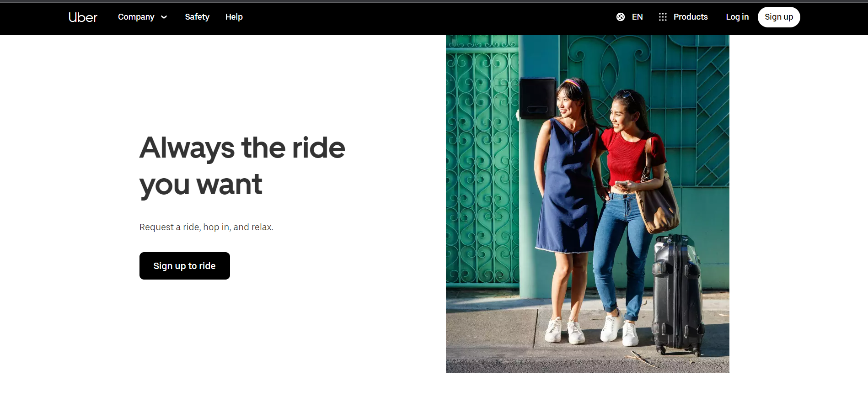This screenshot has height=407, width=868.
Task: Open the Help link in navbar
Action: click(234, 17)
